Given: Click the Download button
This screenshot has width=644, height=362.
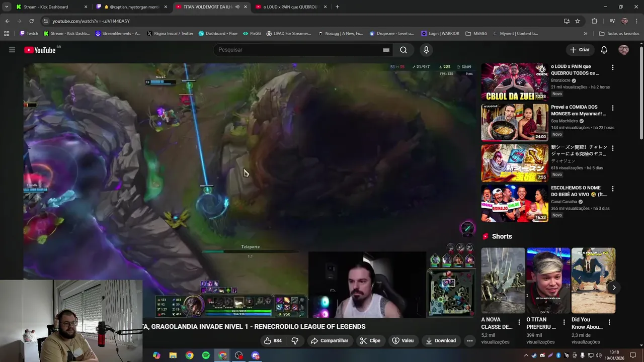Looking at the screenshot, I should [x=441, y=340].
